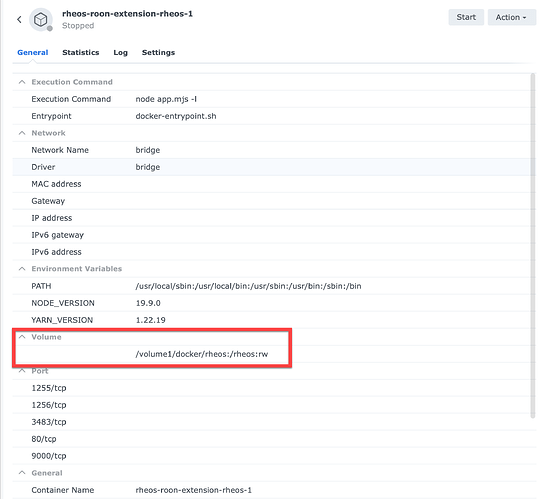Image resolution: width=540 pixels, height=499 pixels.
Task: Select the 9000/tcp port row
Action: [271, 456]
